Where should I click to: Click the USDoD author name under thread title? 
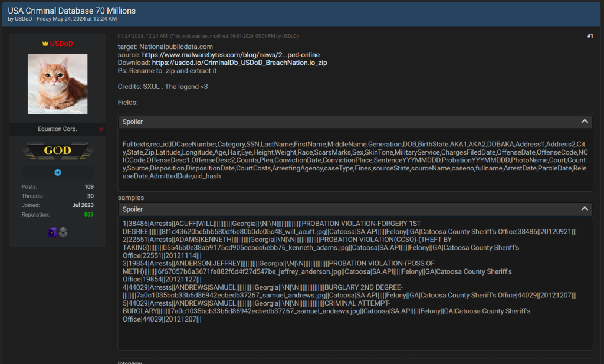[24, 19]
